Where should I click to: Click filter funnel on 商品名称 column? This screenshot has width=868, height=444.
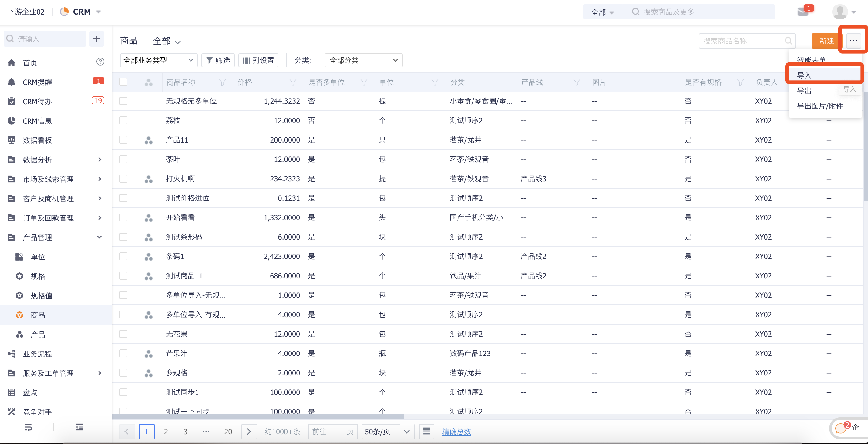[x=222, y=82]
